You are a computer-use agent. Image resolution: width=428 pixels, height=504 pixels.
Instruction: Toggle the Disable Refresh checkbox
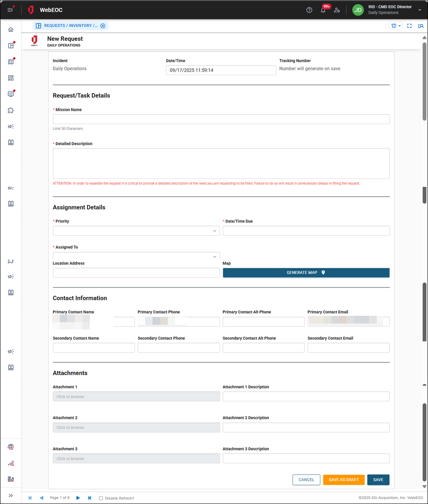point(101,498)
